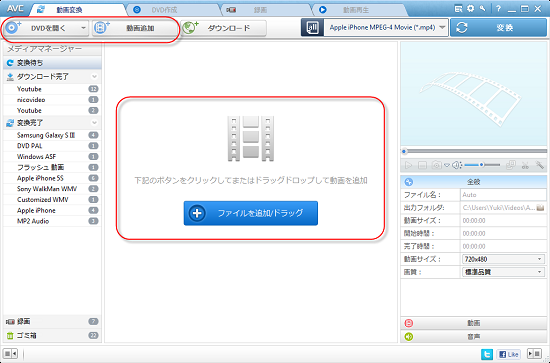The width and height of the screenshot is (550, 363).
Task: Click the ダウンロード完了 download icon
Action: 10,76
